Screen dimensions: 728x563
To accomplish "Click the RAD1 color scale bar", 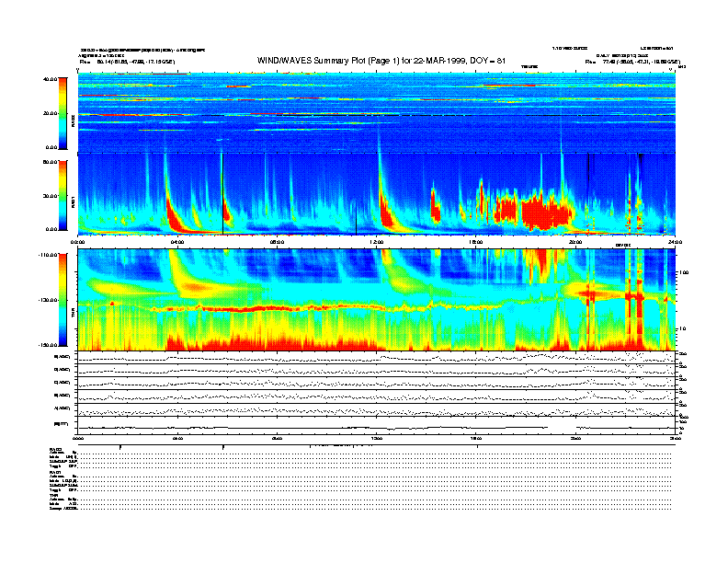I will click(x=63, y=195).
